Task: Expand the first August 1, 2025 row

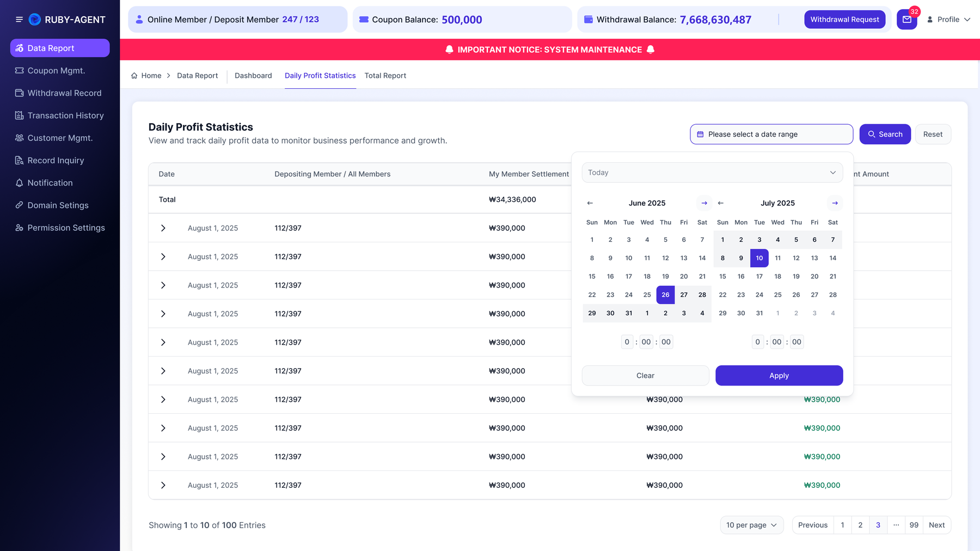Action: point(163,228)
